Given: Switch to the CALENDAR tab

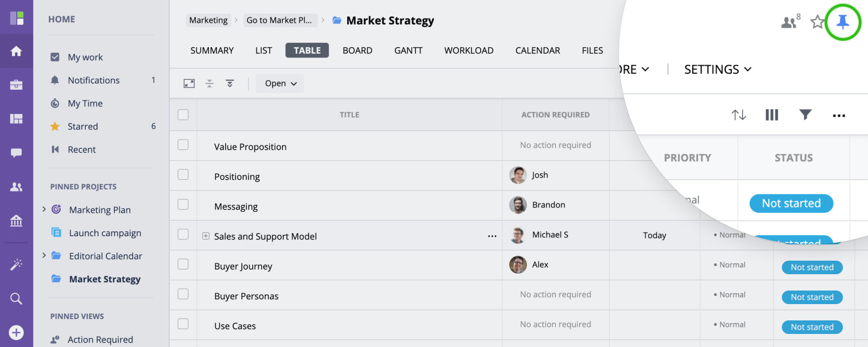Looking at the screenshot, I should point(538,51).
